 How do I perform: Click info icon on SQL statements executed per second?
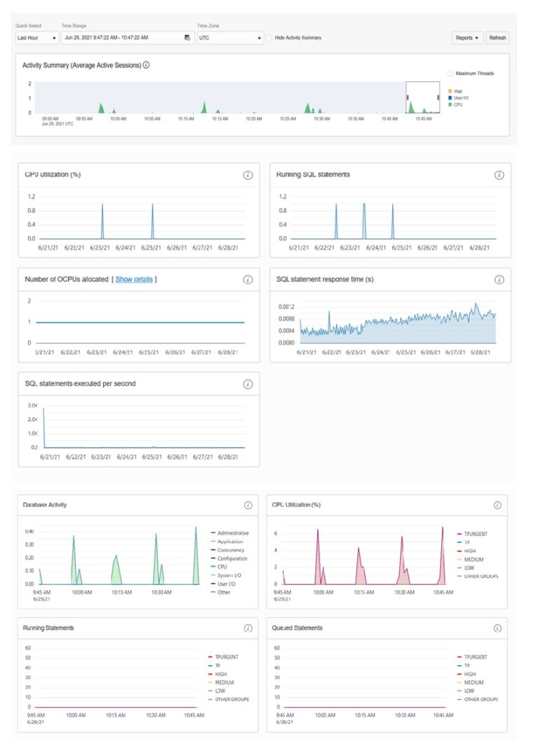pyautogui.click(x=248, y=384)
